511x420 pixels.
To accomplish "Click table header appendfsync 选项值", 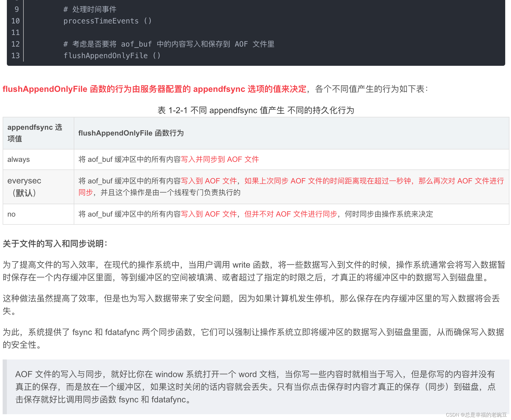I will [x=35, y=133].
